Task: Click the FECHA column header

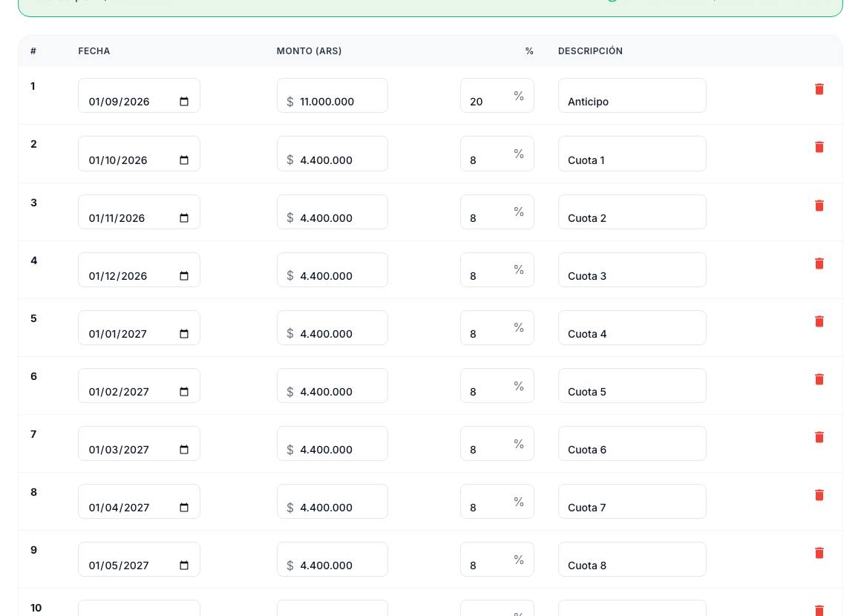Action: [94, 51]
